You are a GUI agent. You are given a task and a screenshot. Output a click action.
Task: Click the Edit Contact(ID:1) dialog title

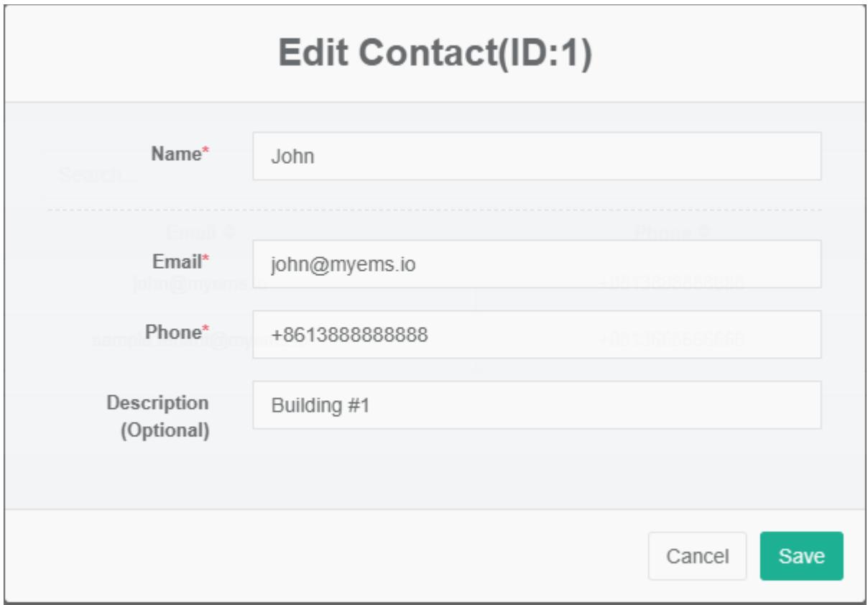point(435,55)
